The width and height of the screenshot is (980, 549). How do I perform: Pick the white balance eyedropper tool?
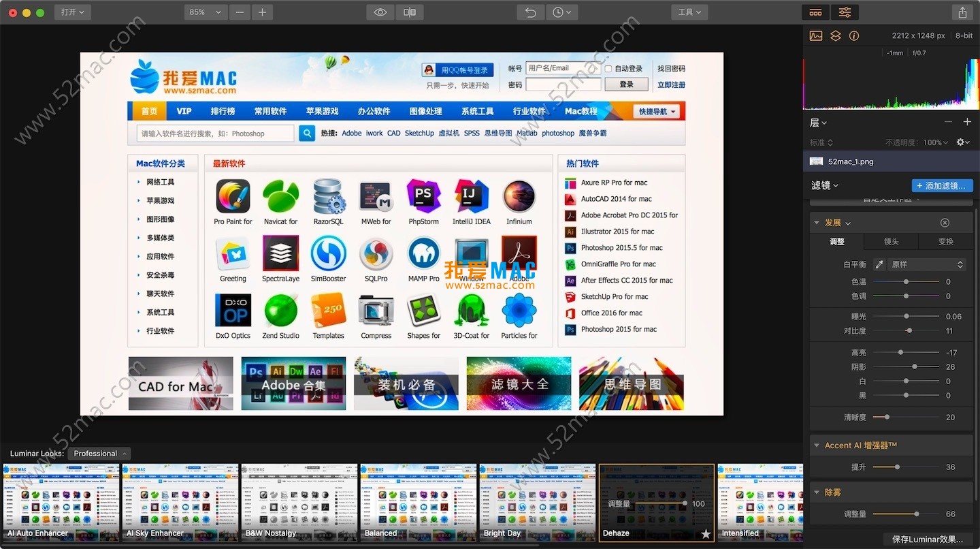[x=879, y=264]
